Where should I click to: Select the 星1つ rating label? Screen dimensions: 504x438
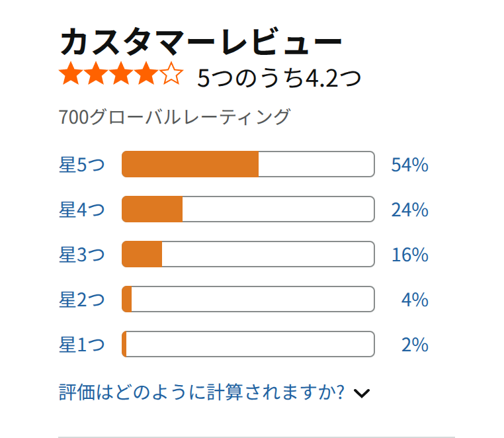pos(82,345)
